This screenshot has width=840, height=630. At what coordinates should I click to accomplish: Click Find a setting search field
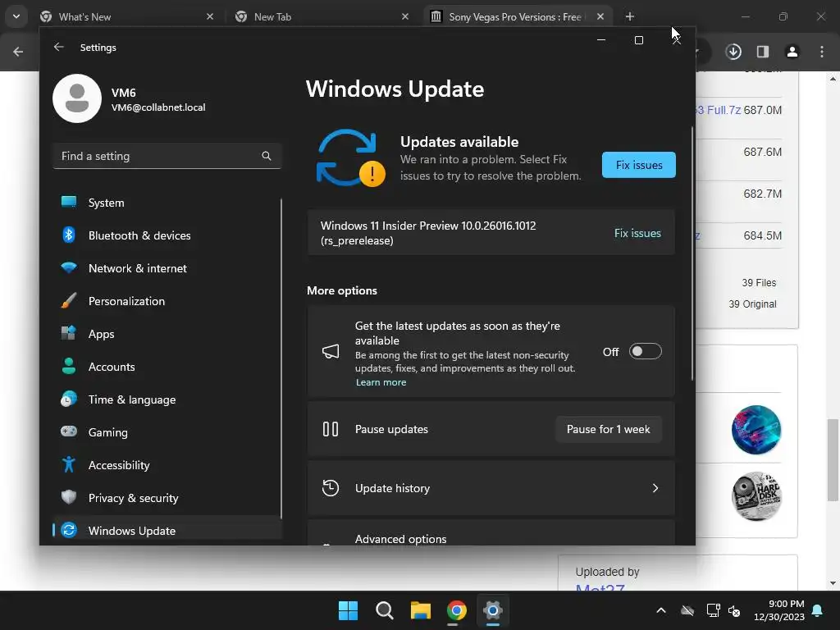click(167, 156)
